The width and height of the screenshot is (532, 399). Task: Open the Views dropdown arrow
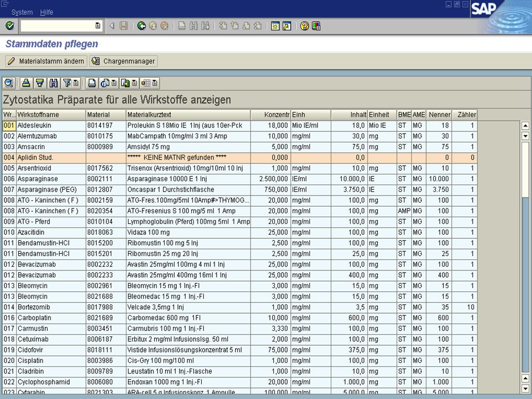click(114, 83)
